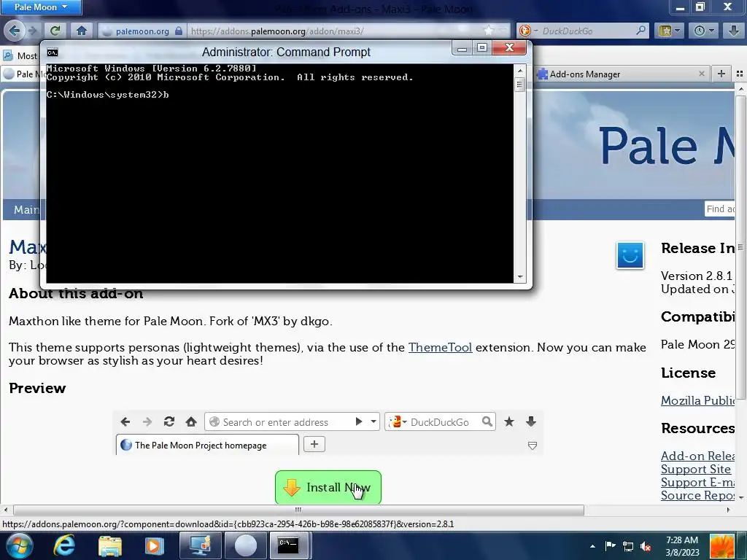
Task: Click the Preview heading text
Action: (x=37, y=388)
